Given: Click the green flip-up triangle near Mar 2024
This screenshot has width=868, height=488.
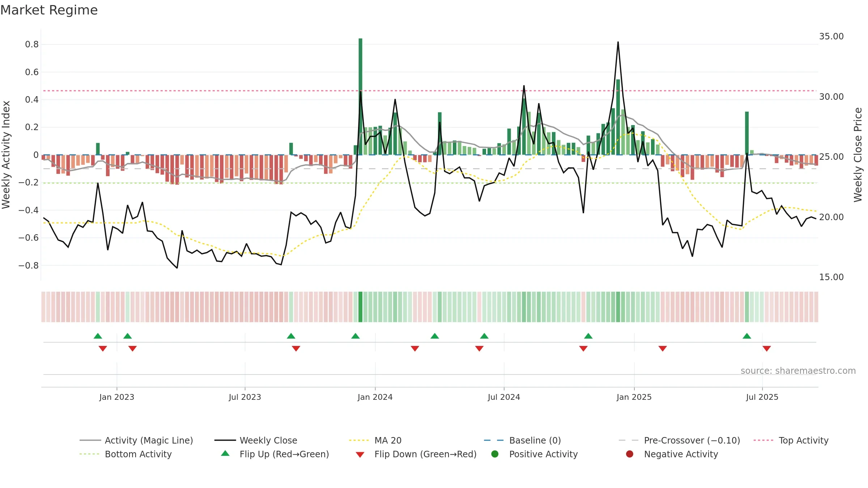Looking at the screenshot, I should 435,336.
